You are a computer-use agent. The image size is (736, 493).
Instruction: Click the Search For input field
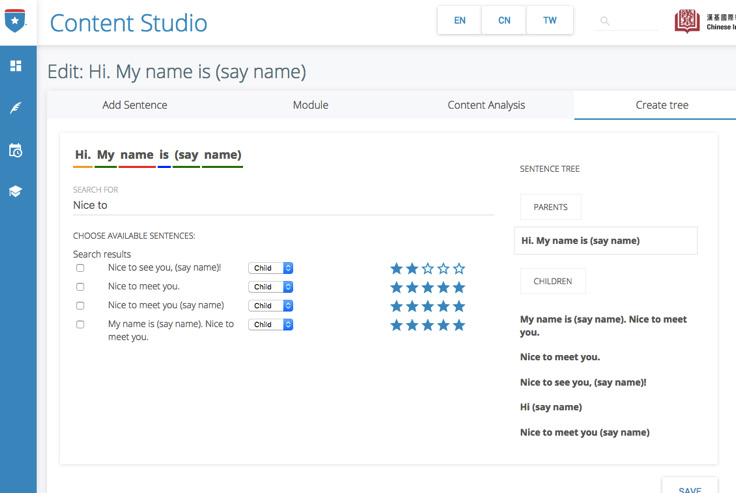click(284, 205)
